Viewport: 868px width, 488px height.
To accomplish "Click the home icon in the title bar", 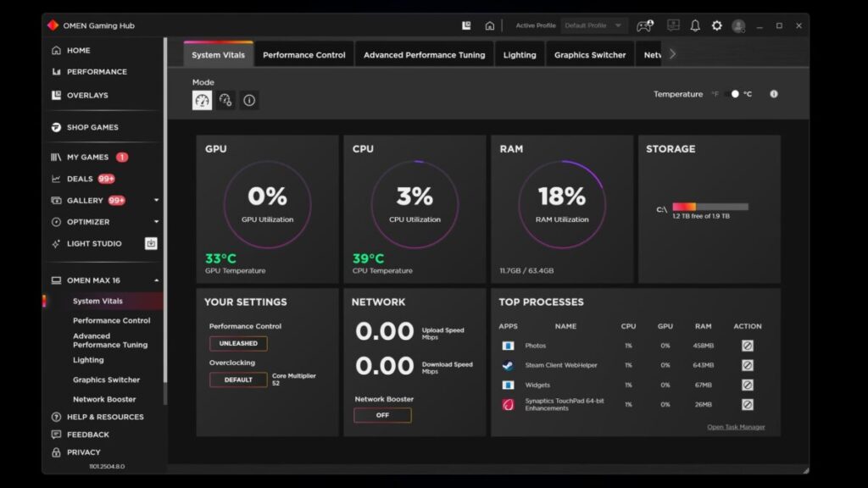I will pos(489,25).
